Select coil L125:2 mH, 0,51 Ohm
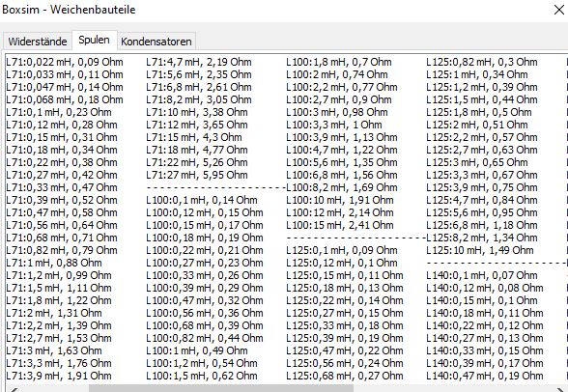 (x=477, y=125)
